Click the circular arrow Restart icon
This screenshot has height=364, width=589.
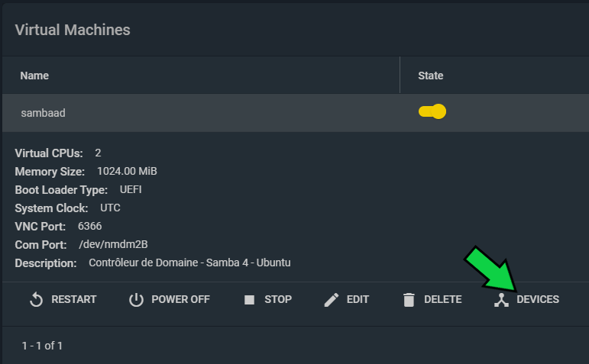click(37, 300)
